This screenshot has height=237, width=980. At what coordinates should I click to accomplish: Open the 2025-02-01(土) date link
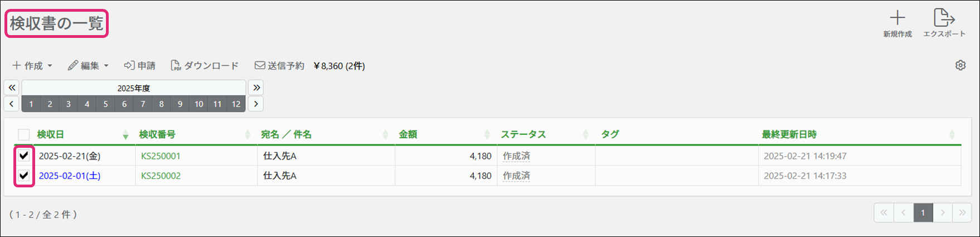[x=70, y=176]
